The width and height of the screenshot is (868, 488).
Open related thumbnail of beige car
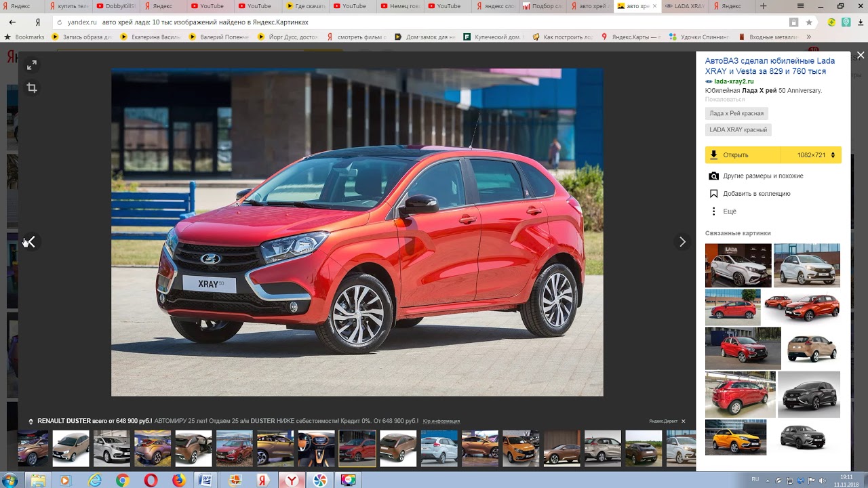coord(812,349)
